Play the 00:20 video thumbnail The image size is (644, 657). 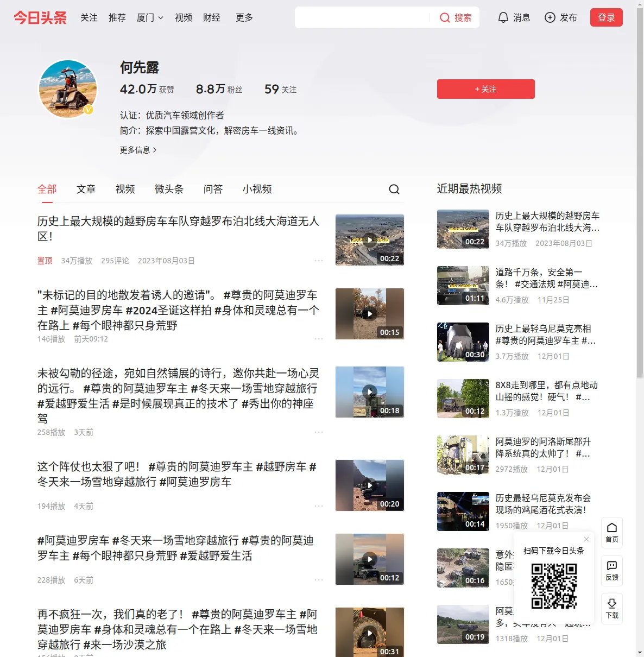[370, 485]
